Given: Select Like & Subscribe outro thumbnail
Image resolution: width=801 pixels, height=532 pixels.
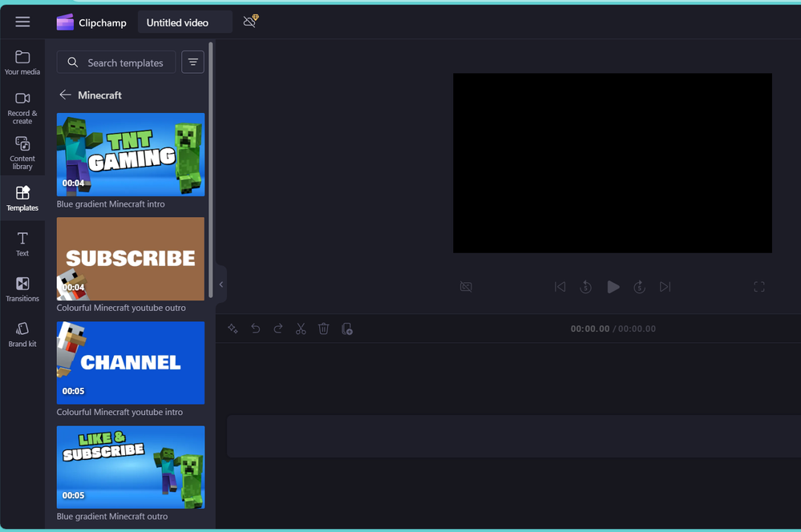Looking at the screenshot, I should click(131, 467).
